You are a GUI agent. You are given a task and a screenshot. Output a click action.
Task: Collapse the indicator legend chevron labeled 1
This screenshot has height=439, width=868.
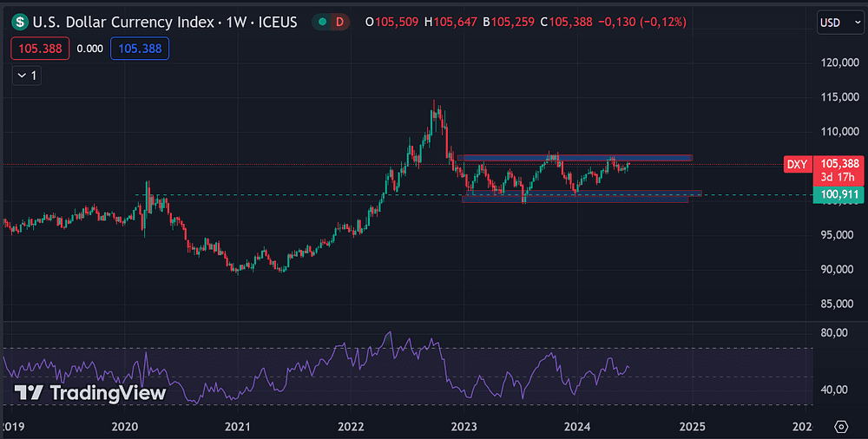pyautogui.click(x=27, y=75)
